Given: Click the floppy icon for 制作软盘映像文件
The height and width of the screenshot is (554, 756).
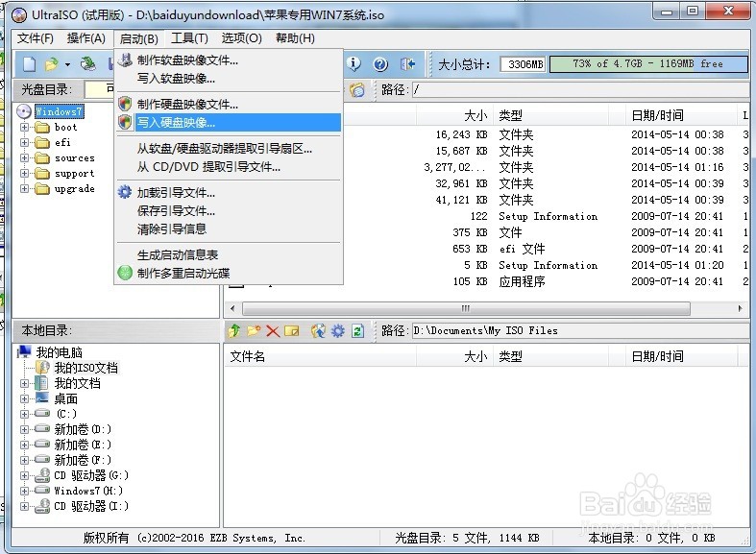Looking at the screenshot, I should [125, 60].
